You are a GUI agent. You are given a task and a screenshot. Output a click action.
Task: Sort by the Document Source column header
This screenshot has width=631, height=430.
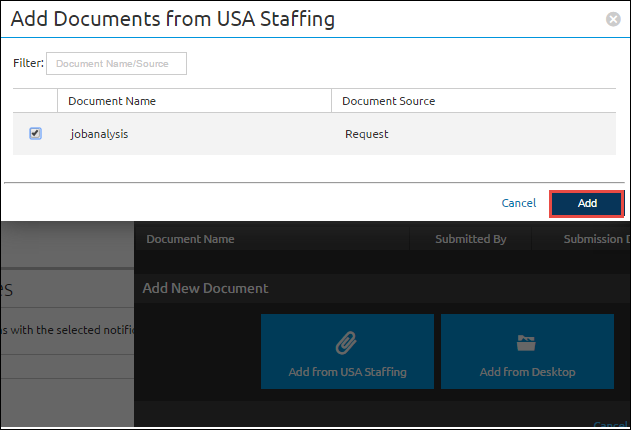pyautogui.click(x=388, y=101)
